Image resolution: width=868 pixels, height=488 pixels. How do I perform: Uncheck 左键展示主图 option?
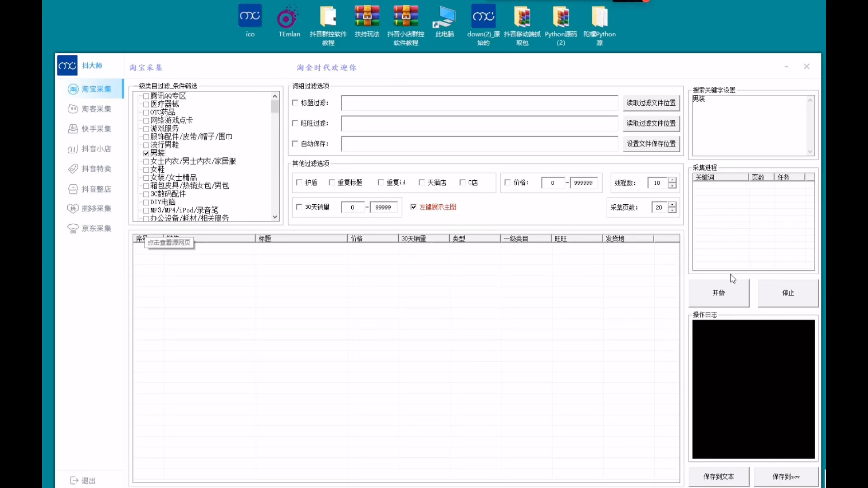point(414,206)
